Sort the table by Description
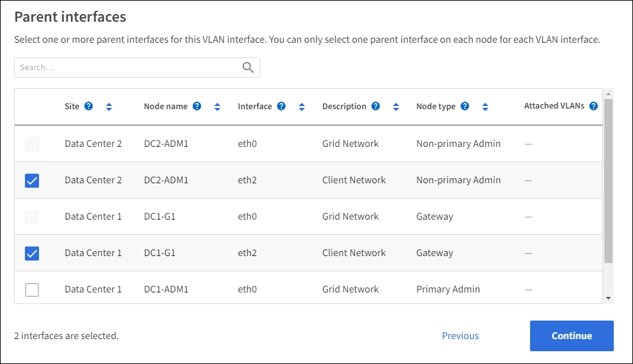 click(x=395, y=107)
